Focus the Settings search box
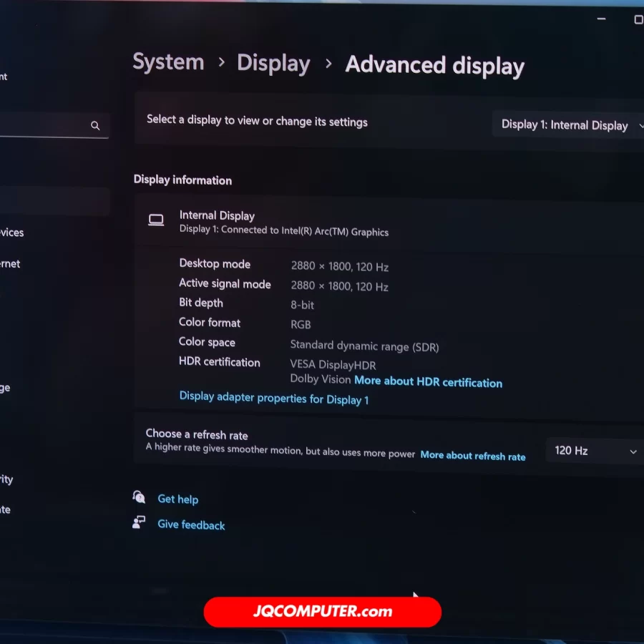This screenshot has width=644, height=644. click(x=43, y=126)
